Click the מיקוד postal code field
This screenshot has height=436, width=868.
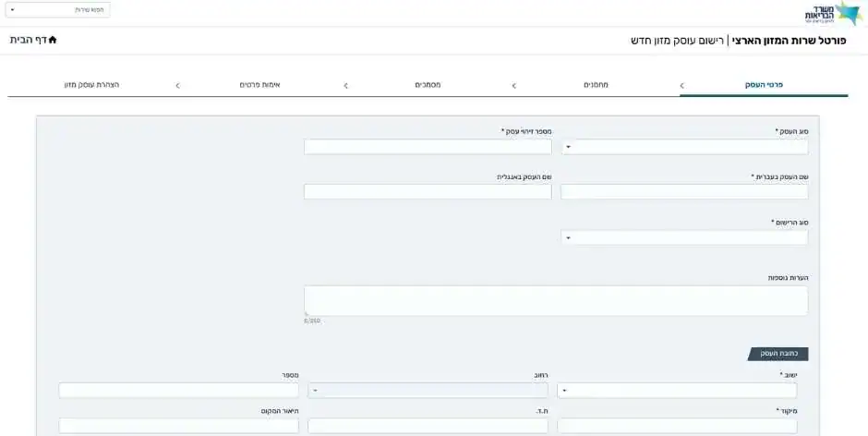point(677,426)
